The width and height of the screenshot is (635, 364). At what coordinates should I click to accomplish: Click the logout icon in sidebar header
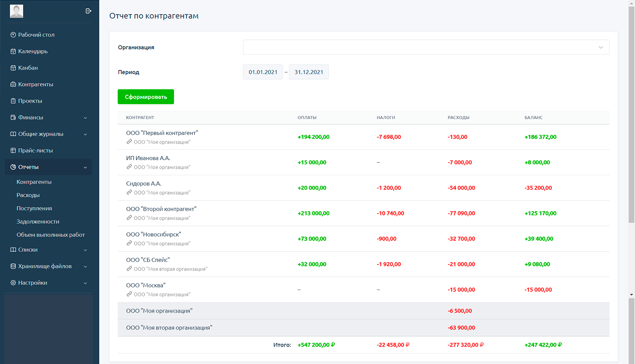point(88,11)
